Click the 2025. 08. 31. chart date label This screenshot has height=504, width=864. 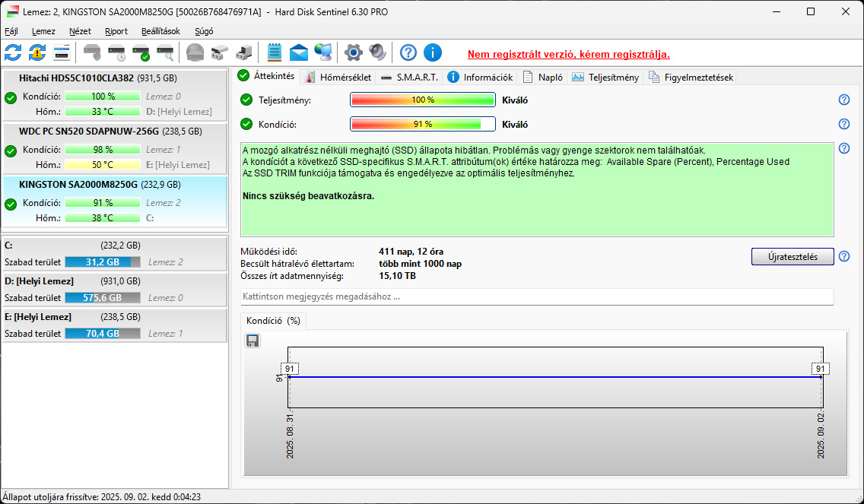tap(290, 437)
